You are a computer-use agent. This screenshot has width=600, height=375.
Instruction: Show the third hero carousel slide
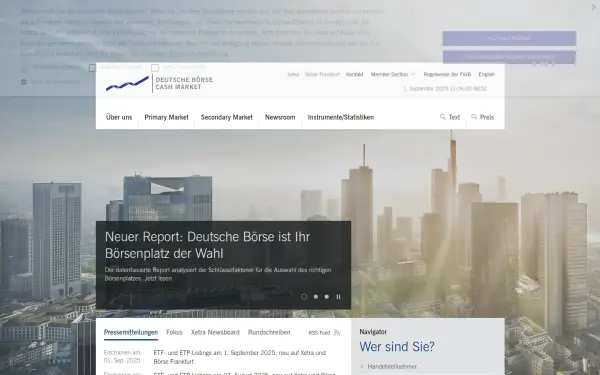pos(327,297)
